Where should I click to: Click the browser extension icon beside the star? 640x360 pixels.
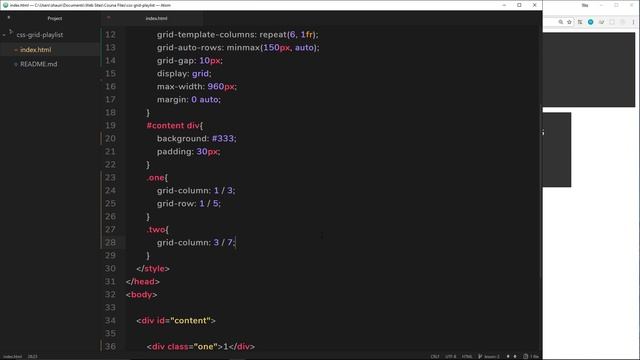(580, 22)
